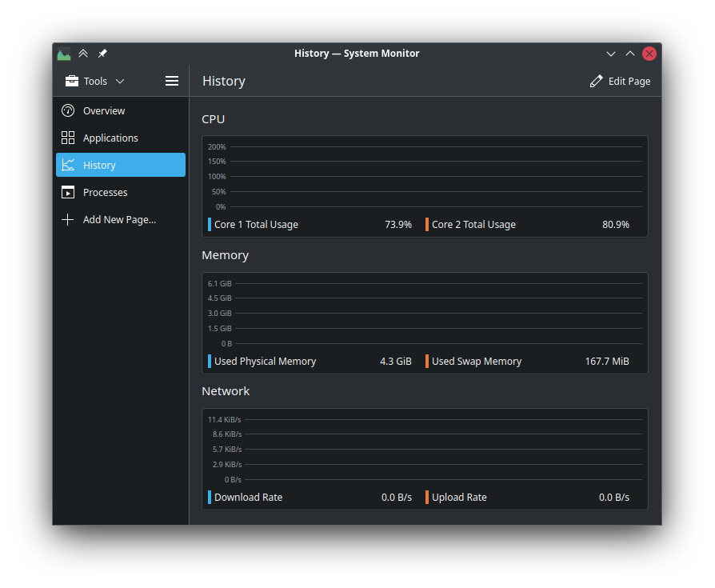
Task: Open the hamburger menu next to Tools
Action: point(171,81)
